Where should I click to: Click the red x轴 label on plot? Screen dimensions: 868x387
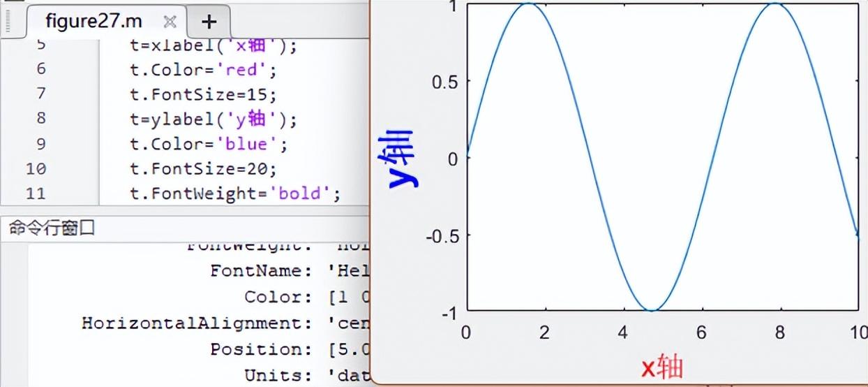pyautogui.click(x=661, y=366)
